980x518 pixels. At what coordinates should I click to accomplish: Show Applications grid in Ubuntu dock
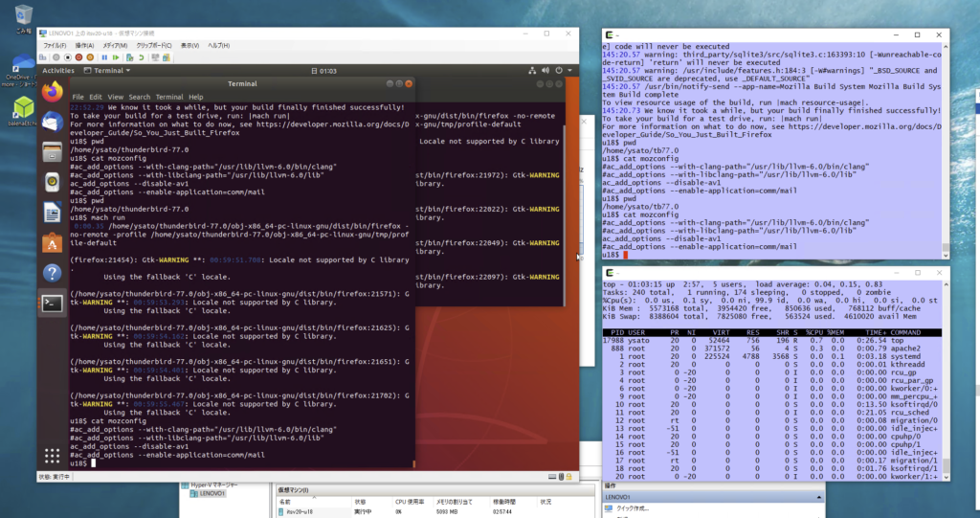52,455
